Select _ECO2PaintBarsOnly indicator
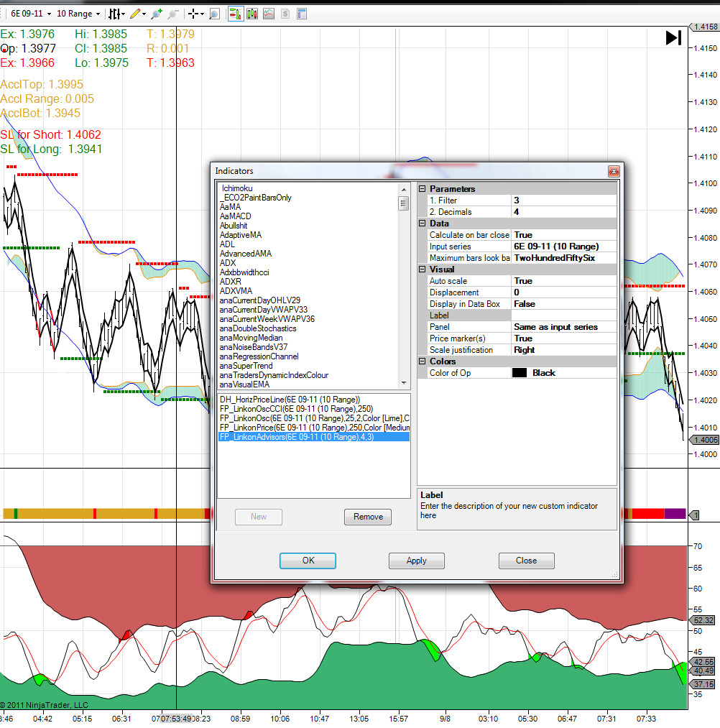The height and width of the screenshot is (728, 720). tap(256, 198)
